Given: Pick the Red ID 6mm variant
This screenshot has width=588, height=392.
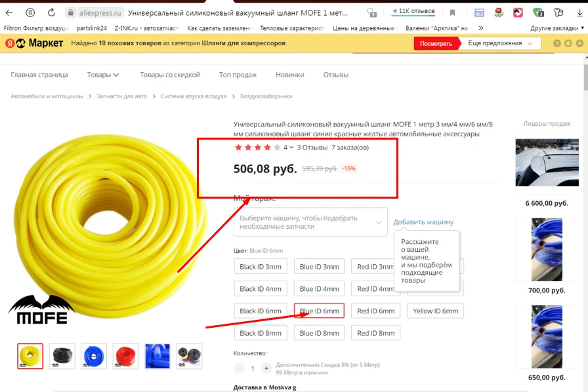Looking at the screenshot, I should tap(376, 311).
